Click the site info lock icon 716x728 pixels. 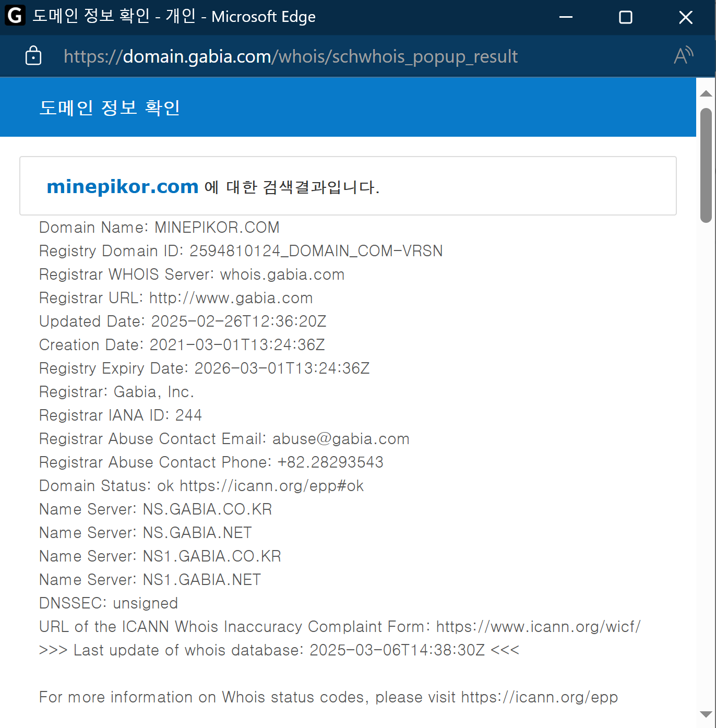click(x=33, y=55)
